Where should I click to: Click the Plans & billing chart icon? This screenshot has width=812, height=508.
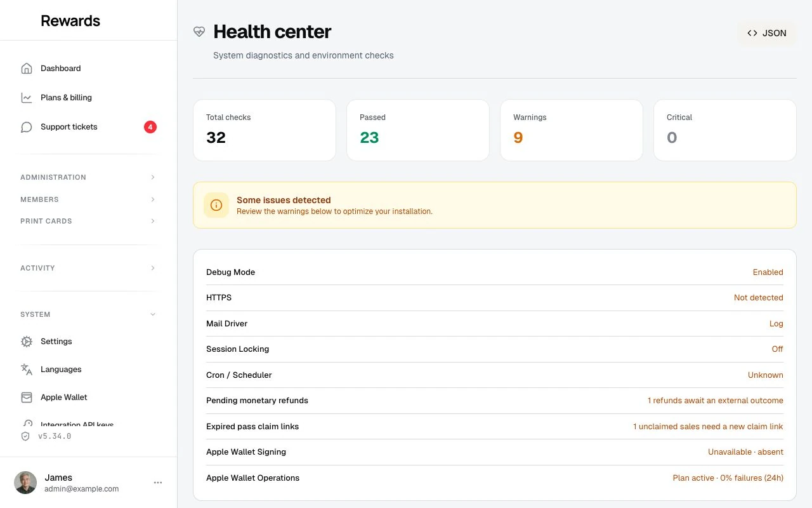(x=27, y=98)
